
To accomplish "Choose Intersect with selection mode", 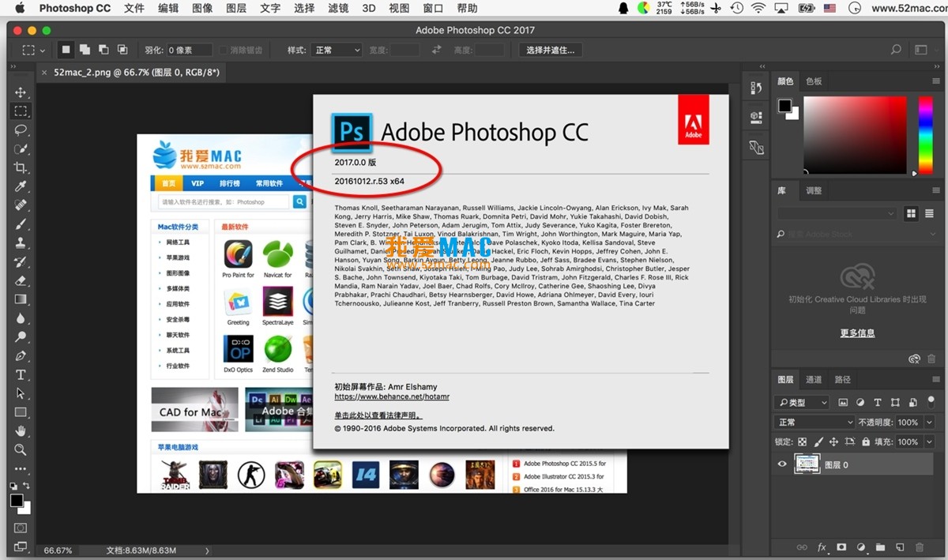I will pos(122,50).
